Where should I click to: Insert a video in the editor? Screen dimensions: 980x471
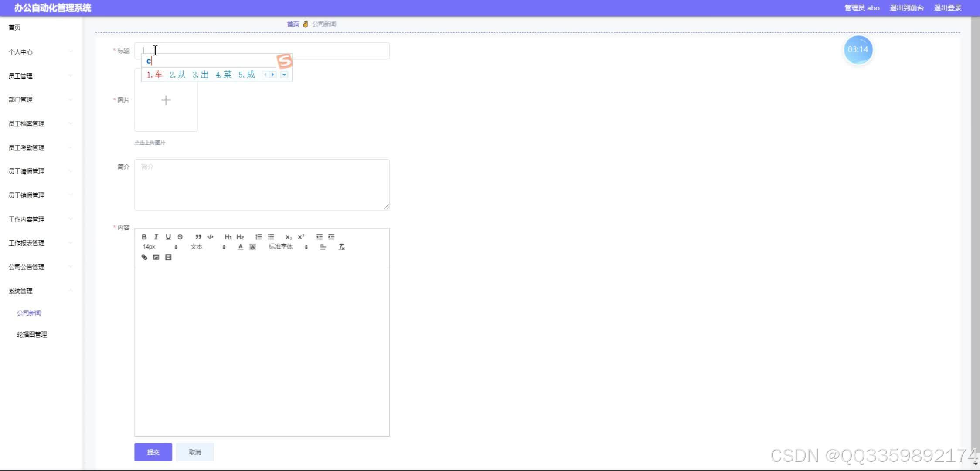[168, 257]
